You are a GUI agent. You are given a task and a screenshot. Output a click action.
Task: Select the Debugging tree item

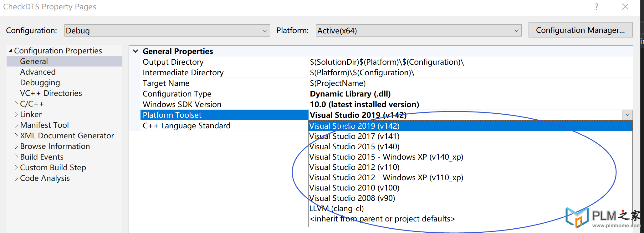(40, 82)
